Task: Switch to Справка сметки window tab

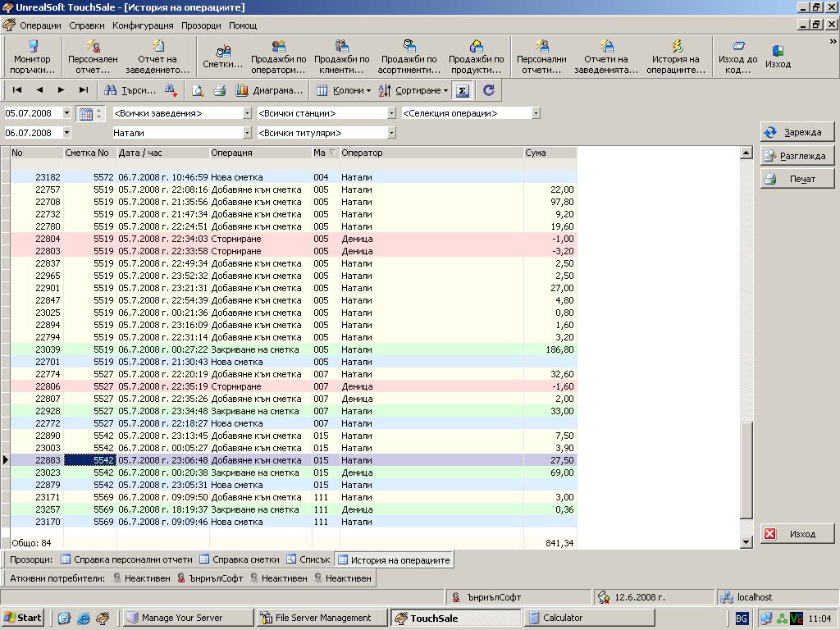Action: coord(239,559)
